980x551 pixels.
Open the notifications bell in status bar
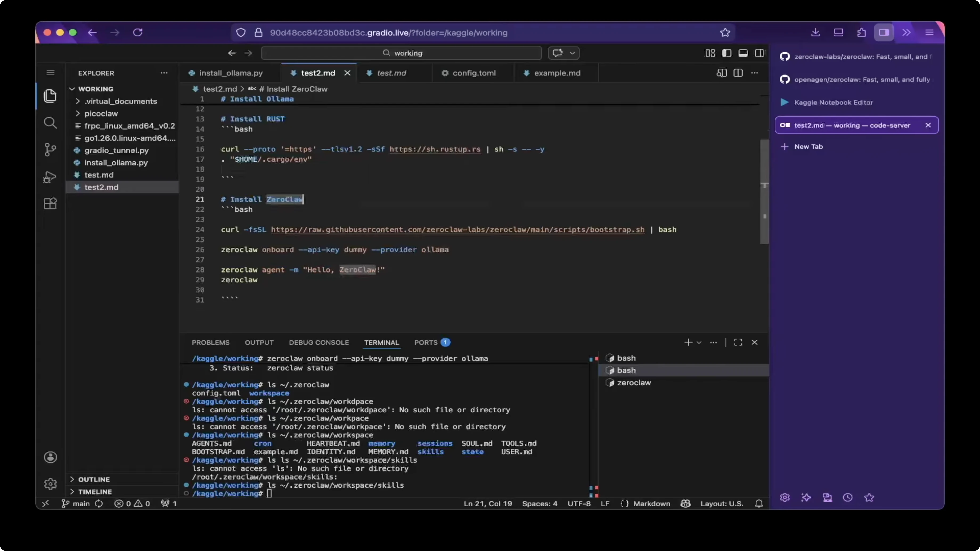click(x=759, y=503)
